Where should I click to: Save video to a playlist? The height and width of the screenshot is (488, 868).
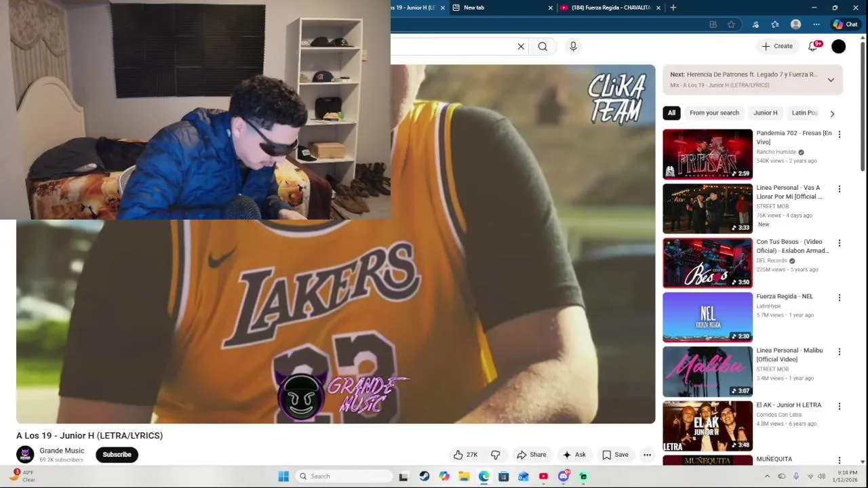tap(615, 455)
